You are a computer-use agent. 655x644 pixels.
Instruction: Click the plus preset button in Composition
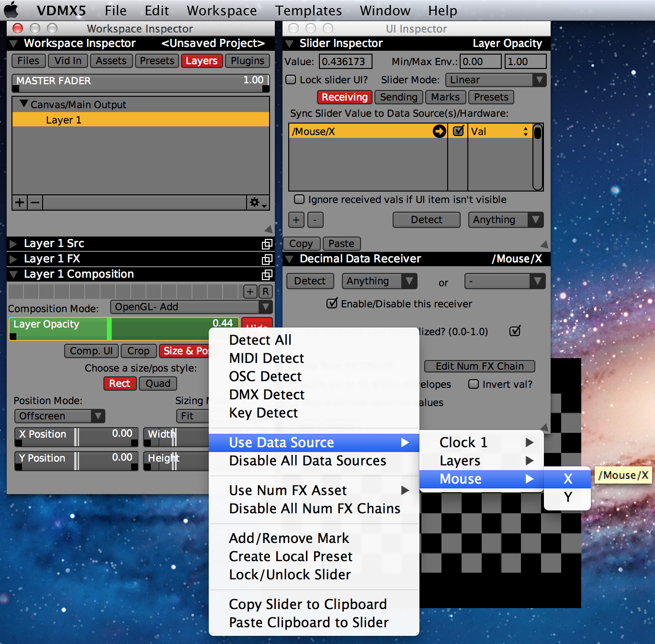point(250,292)
